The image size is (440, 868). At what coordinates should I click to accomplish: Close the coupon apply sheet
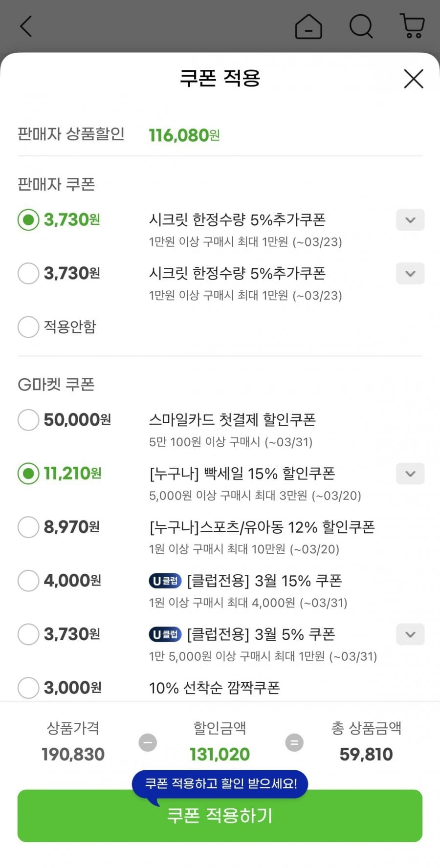(x=414, y=79)
